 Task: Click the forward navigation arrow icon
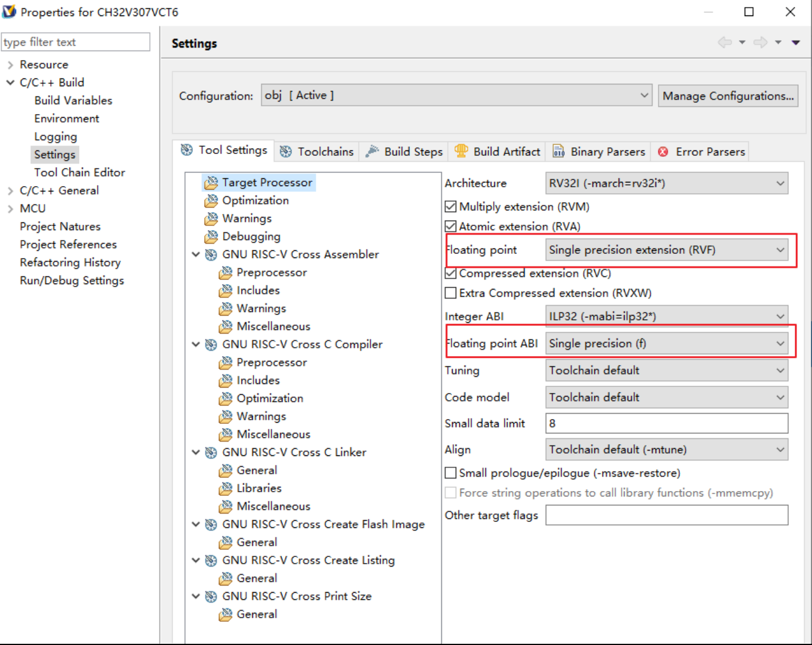(760, 42)
